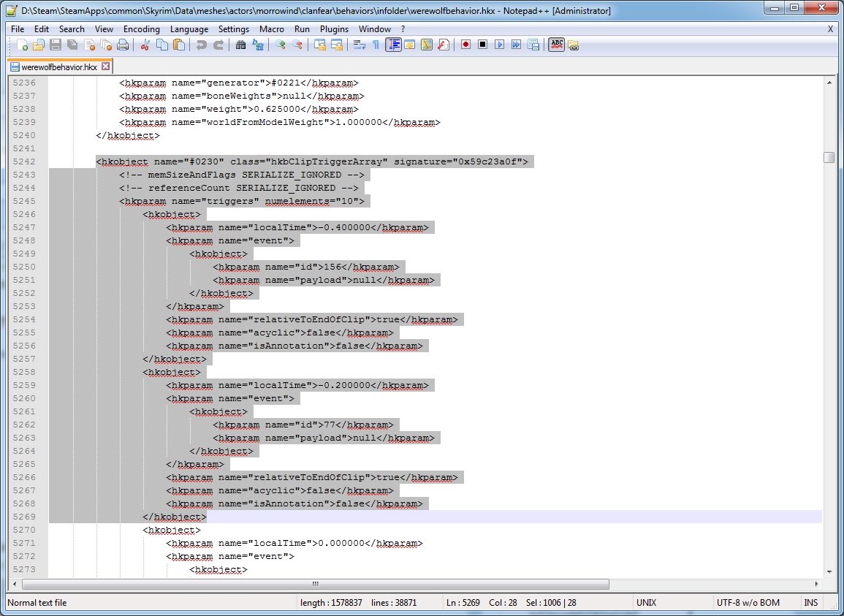Click the horizontal scrollbar thumb
844x616 pixels.
coord(316,584)
